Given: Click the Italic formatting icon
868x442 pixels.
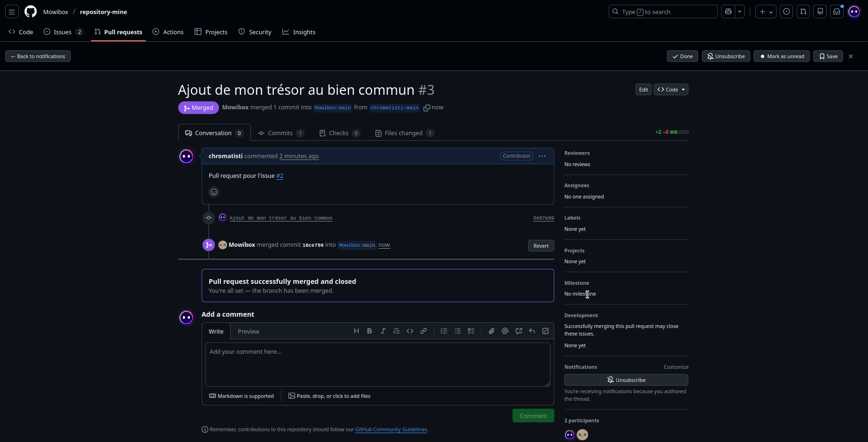Looking at the screenshot, I should click(383, 331).
